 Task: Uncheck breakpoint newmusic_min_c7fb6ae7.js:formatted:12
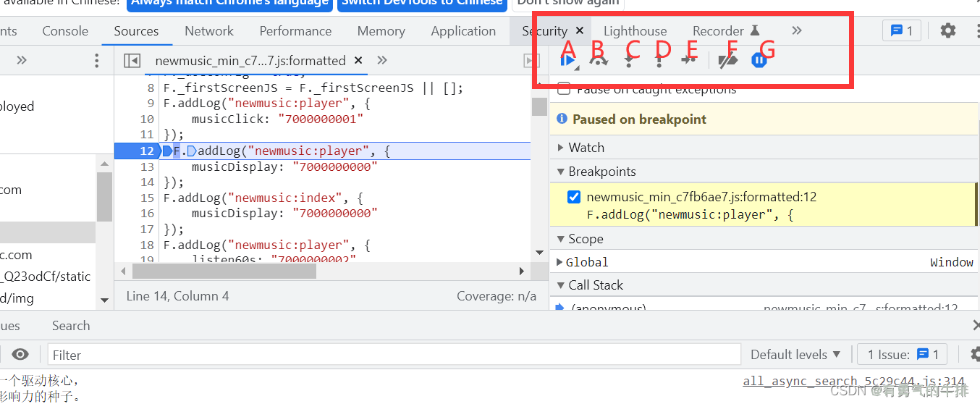click(574, 197)
